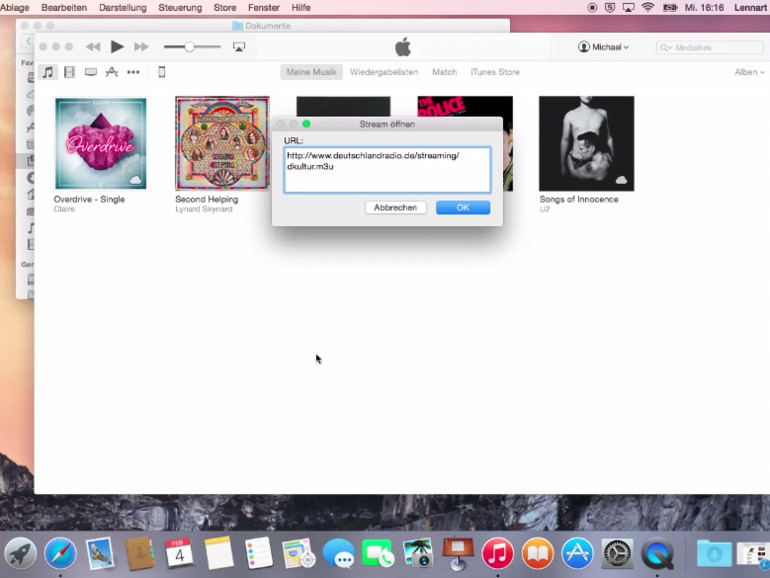The height and width of the screenshot is (578, 770).
Task: Switch to the iTunes Store tab
Action: pyautogui.click(x=495, y=72)
